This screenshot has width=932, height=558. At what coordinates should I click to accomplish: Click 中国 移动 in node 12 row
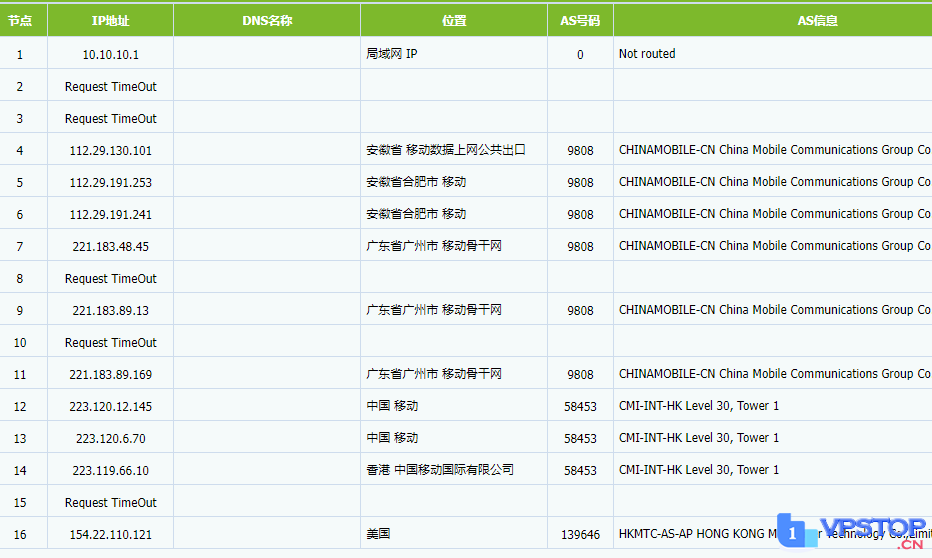click(x=392, y=407)
